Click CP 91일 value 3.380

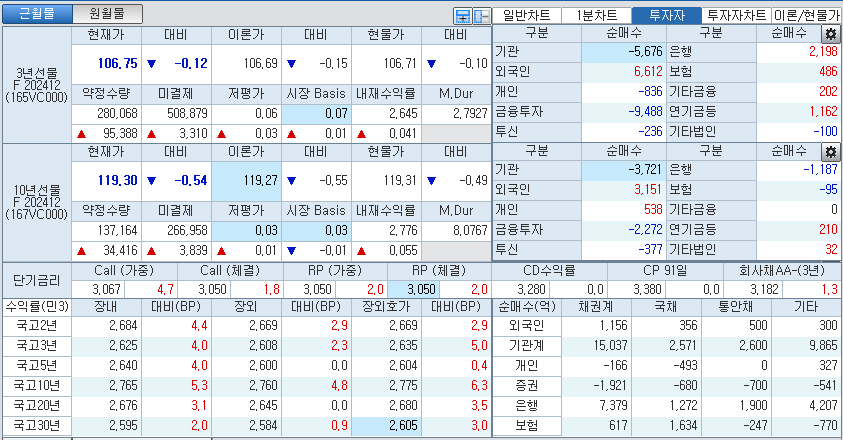pyautogui.click(x=637, y=289)
